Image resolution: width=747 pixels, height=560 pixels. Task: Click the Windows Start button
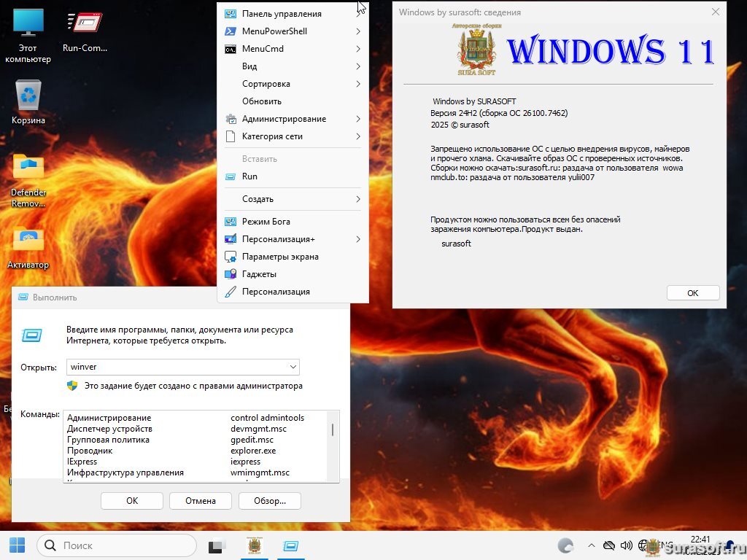pyautogui.click(x=18, y=545)
